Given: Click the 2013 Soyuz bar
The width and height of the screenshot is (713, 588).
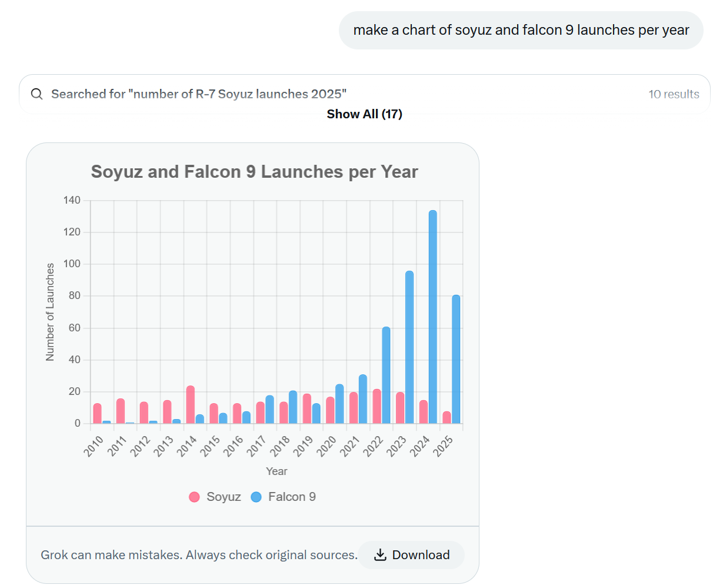Looking at the screenshot, I should pos(167,412).
